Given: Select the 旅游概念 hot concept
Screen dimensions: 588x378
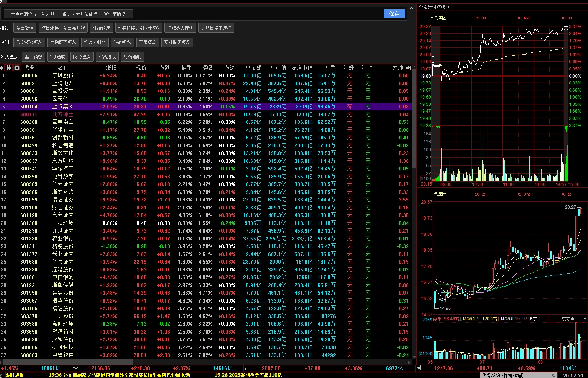Looking at the screenshot, I should (x=122, y=42).
